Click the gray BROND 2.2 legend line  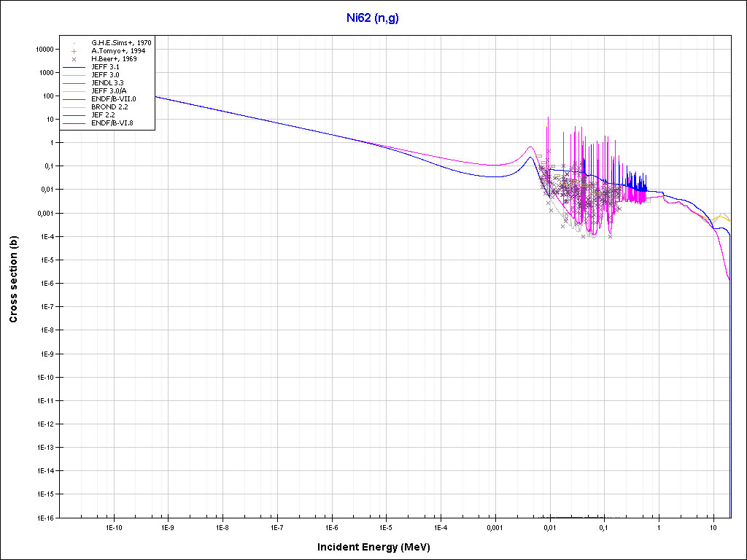74,106
